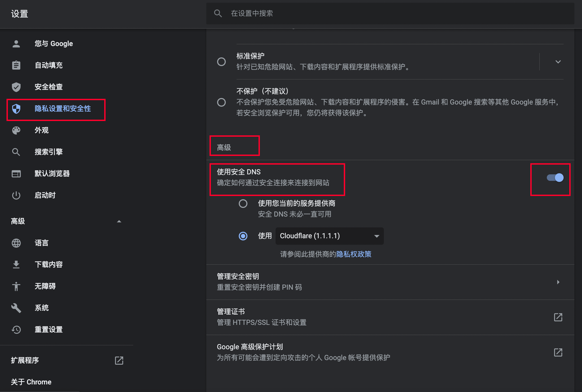Open 下载内容 settings
The height and width of the screenshot is (392, 582).
tap(49, 264)
